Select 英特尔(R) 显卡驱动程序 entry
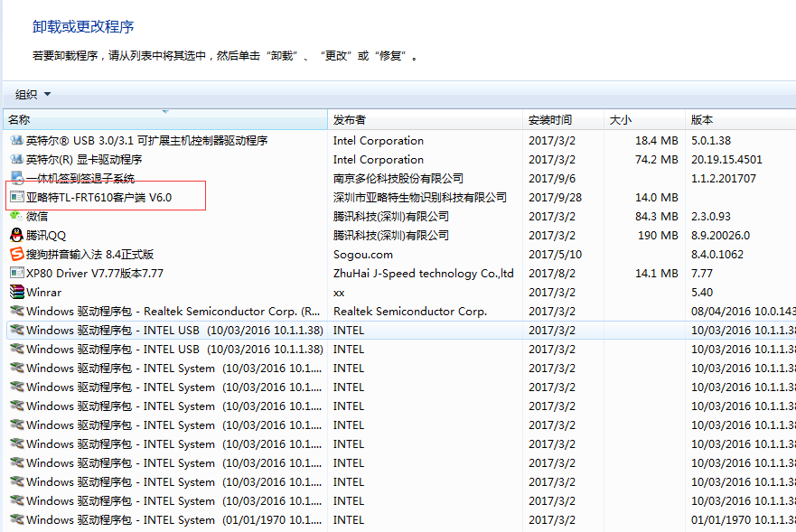Image resolution: width=796 pixels, height=532 pixels. point(84,159)
